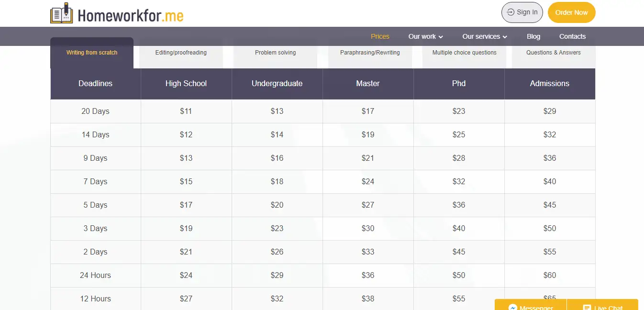The width and height of the screenshot is (644, 310).
Task: Click the Order Now button
Action: 571,12
